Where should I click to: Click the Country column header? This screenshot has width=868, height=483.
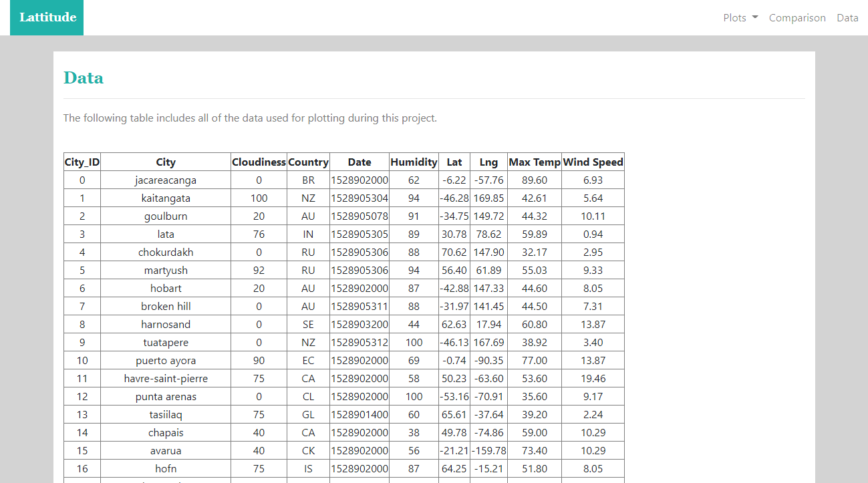tap(308, 162)
